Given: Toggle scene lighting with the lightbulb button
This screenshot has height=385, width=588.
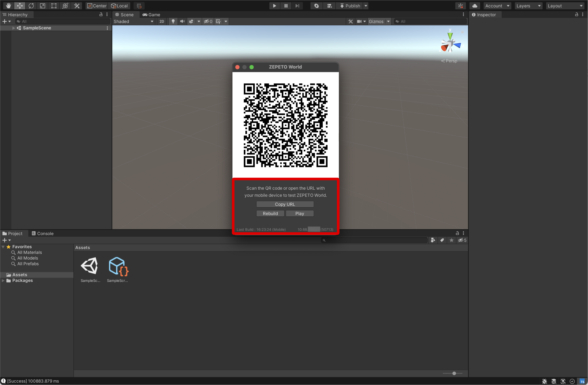Looking at the screenshot, I should click(x=173, y=22).
